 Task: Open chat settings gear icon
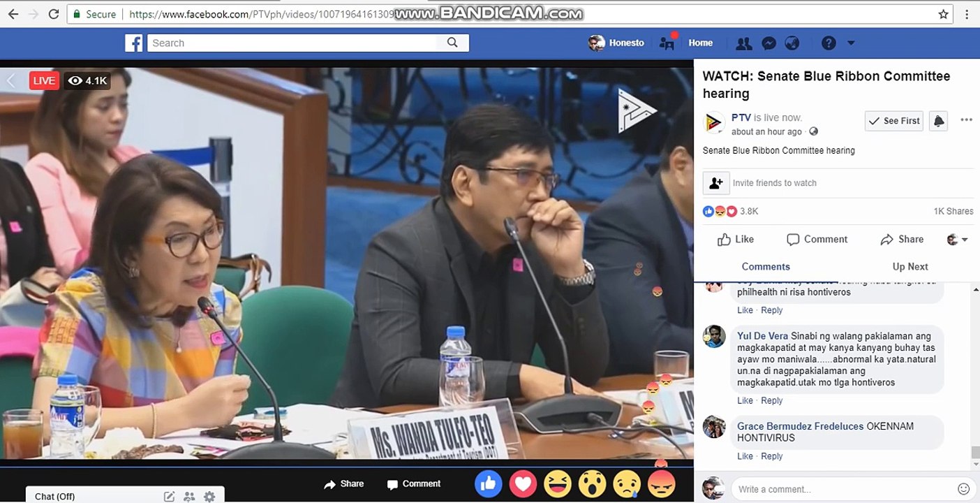tap(209, 497)
